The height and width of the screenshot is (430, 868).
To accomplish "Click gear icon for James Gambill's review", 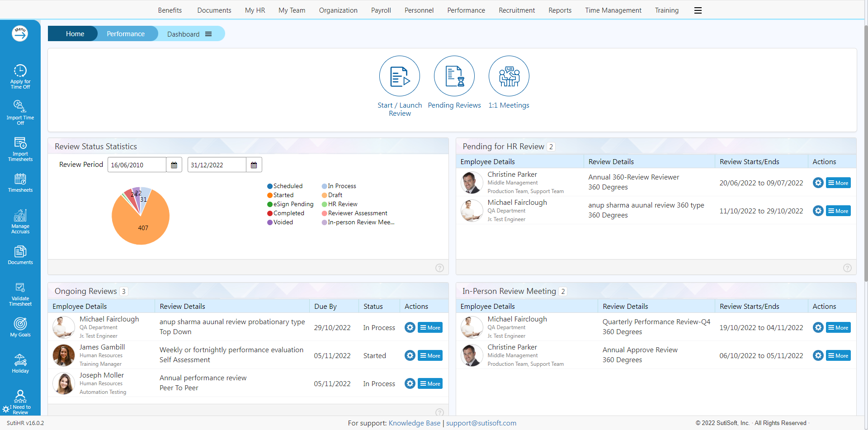I will tap(410, 355).
